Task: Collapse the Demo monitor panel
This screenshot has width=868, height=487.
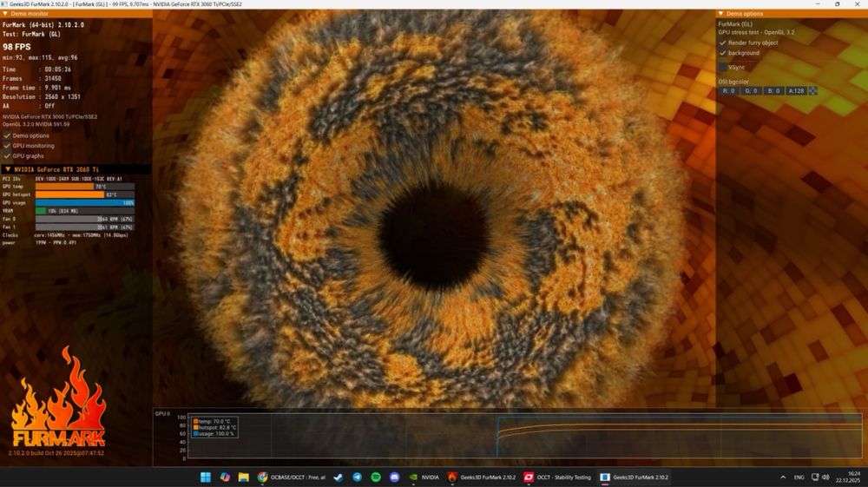Action: tap(5, 14)
